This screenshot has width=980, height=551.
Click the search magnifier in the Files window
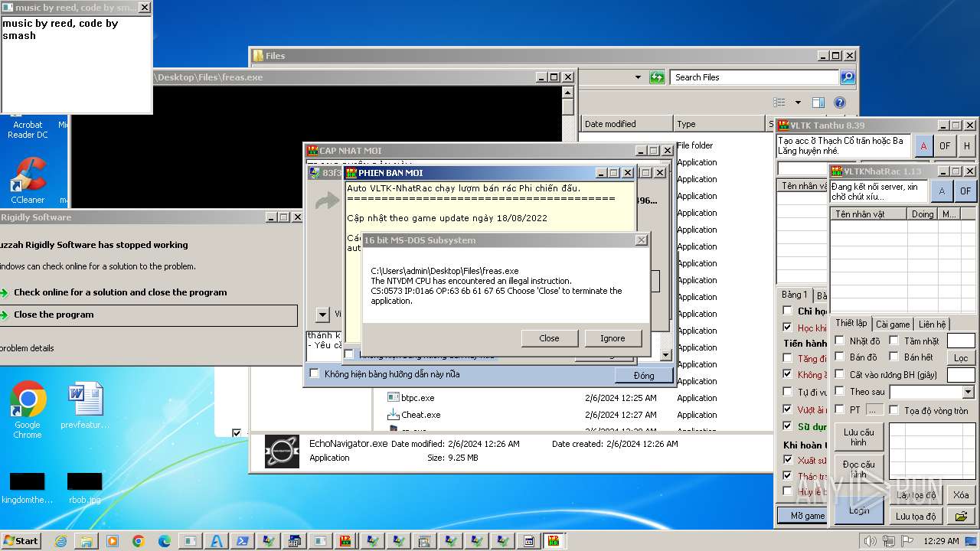(847, 77)
